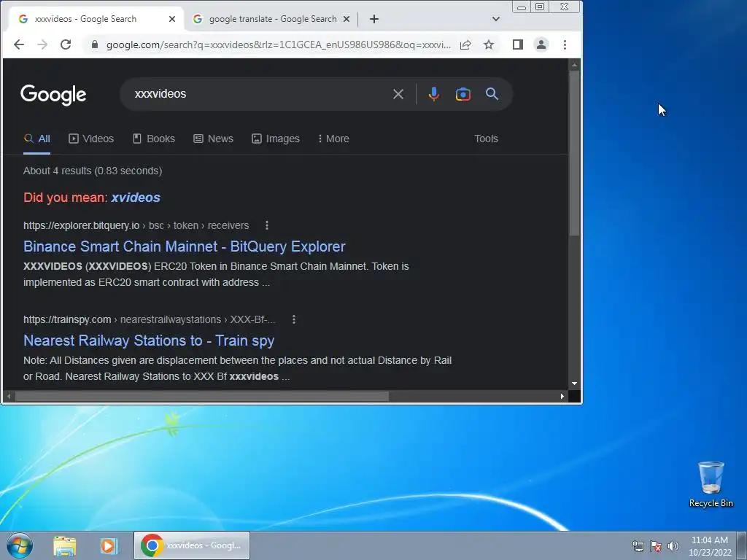Open the Chrome side panel
The width and height of the screenshot is (747, 560).
pyautogui.click(x=518, y=44)
